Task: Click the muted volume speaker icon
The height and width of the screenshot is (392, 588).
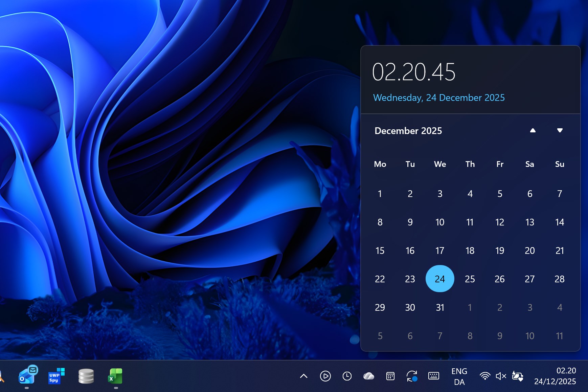Action: click(501, 376)
